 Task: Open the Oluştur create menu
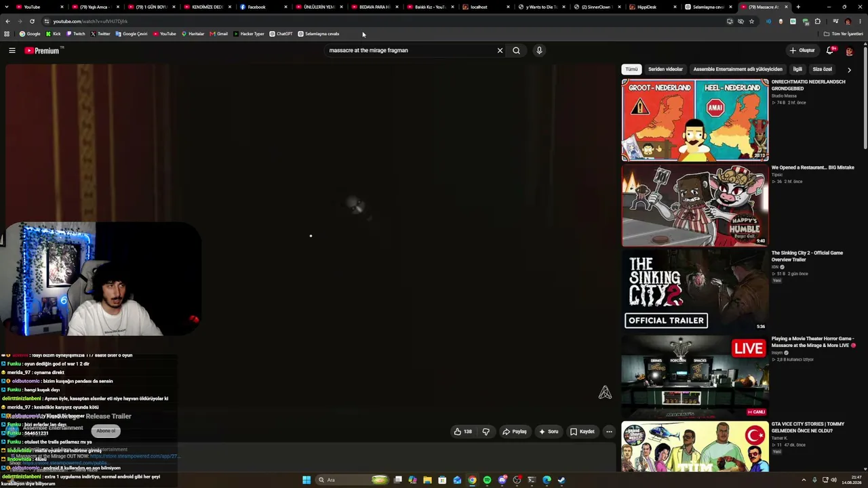(x=802, y=50)
